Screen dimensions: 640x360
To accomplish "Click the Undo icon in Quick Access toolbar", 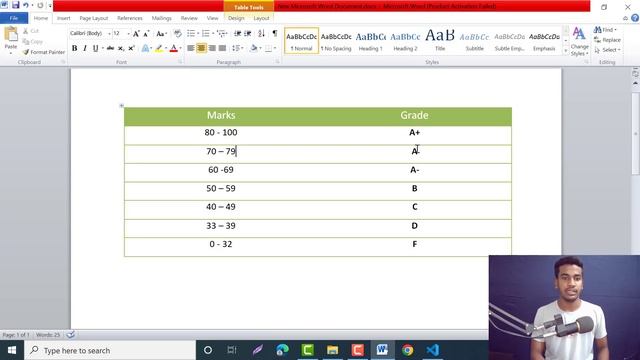I will pos(26,5).
